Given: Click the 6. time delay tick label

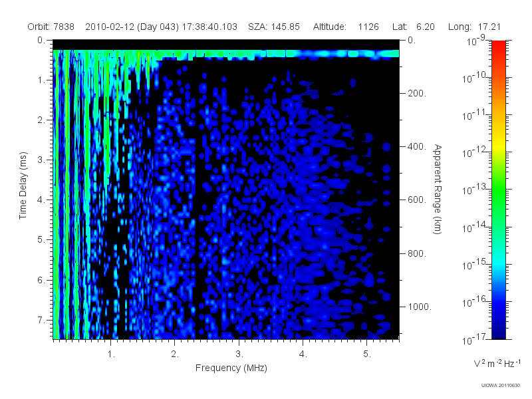Looking at the screenshot, I should point(41,280).
